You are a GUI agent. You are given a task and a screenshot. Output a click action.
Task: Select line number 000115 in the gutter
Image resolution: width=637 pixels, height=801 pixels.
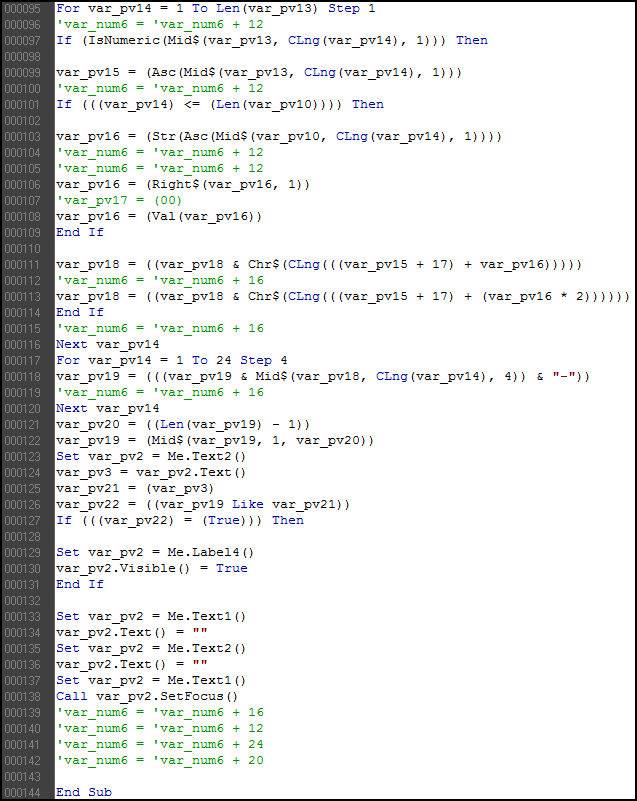coord(22,328)
